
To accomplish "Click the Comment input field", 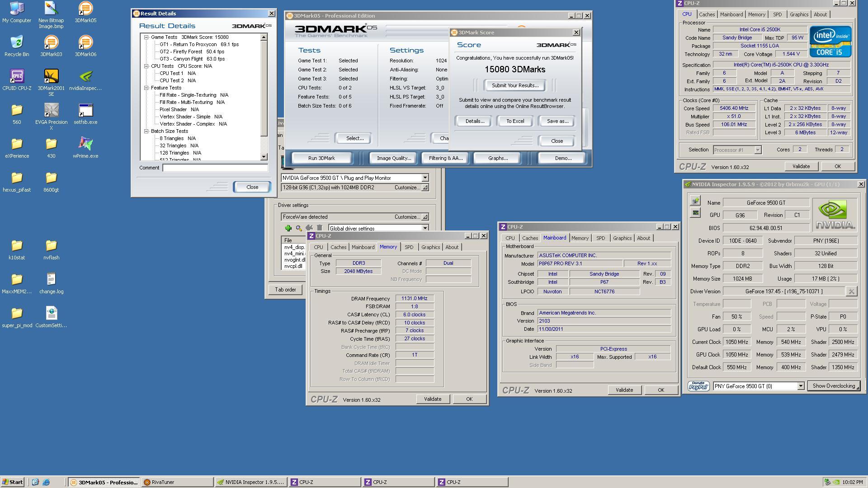I will 215,168.
